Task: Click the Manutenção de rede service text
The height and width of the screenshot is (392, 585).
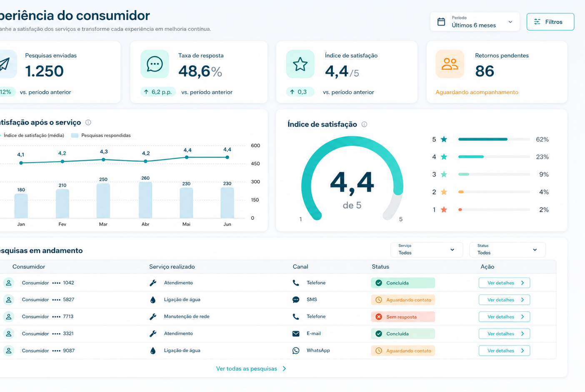Action: [187, 317]
